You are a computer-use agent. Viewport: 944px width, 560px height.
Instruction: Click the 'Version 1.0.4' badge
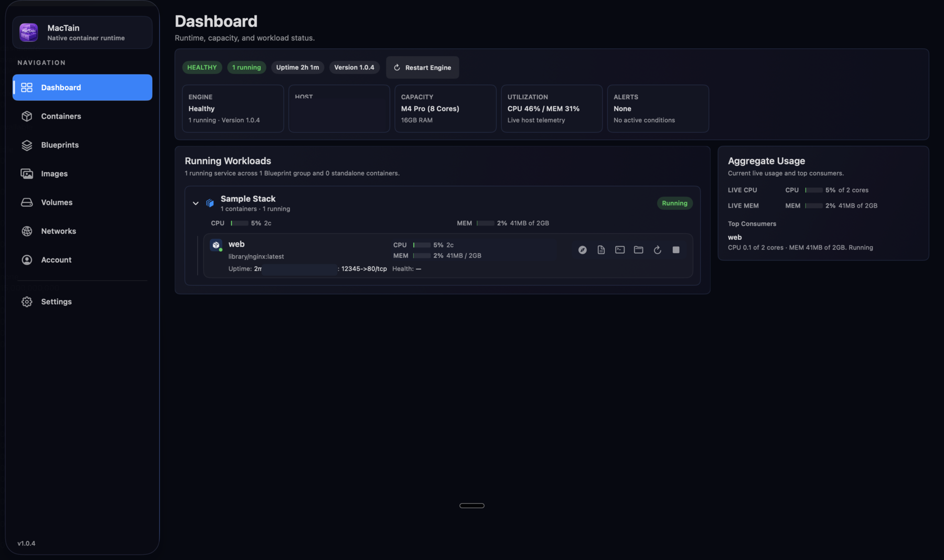click(354, 68)
